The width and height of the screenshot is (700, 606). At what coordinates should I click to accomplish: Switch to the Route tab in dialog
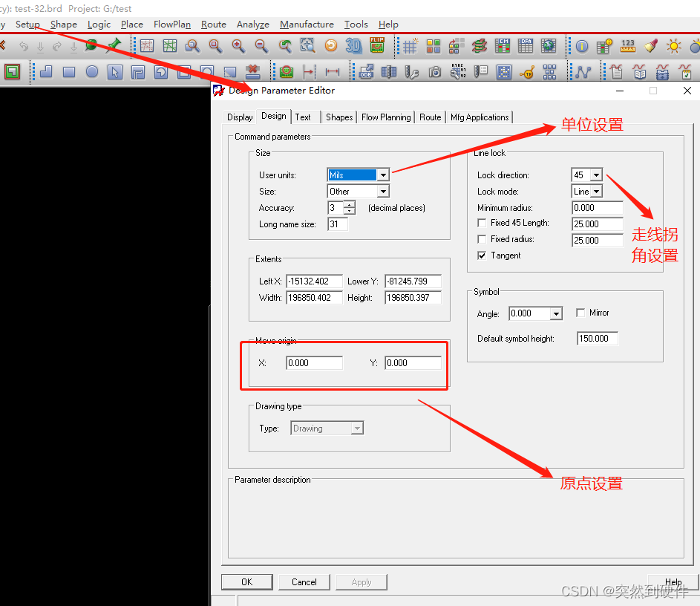pyautogui.click(x=431, y=117)
